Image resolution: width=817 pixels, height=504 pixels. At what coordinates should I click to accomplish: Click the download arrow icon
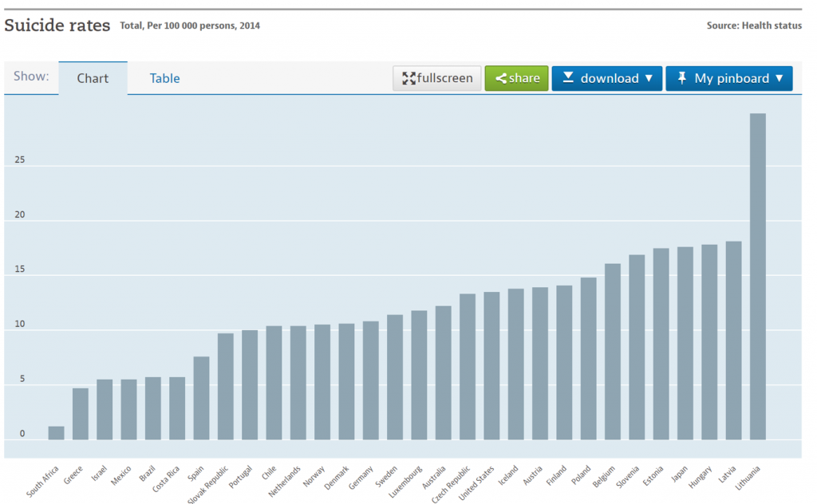click(568, 77)
